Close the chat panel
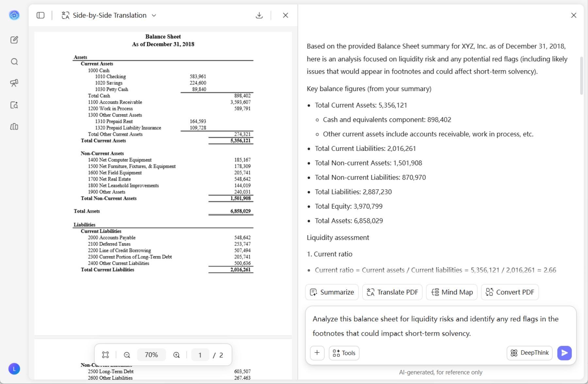The image size is (588, 384). [574, 15]
